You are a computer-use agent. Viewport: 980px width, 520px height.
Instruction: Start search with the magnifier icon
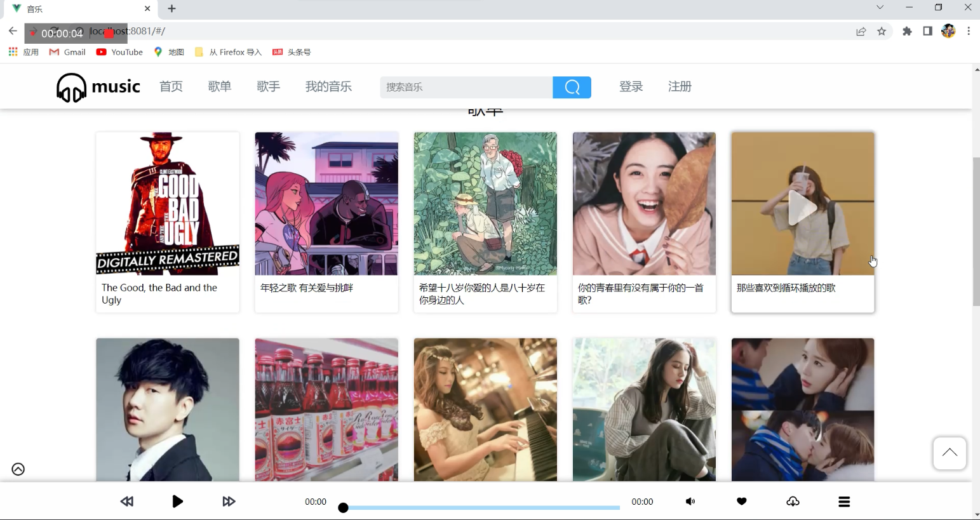coord(571,87)
